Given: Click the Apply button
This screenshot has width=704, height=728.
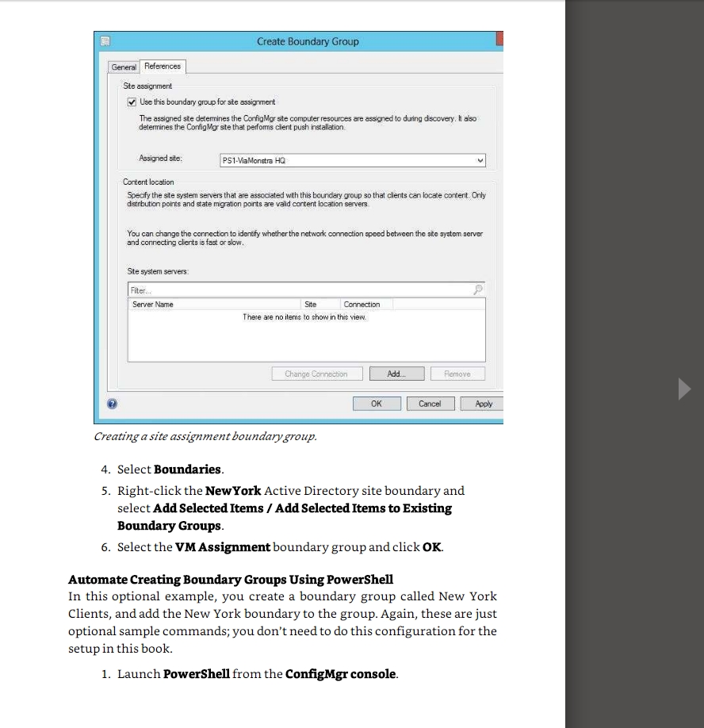Looking at the screenshot, I should tap(483, 404).
